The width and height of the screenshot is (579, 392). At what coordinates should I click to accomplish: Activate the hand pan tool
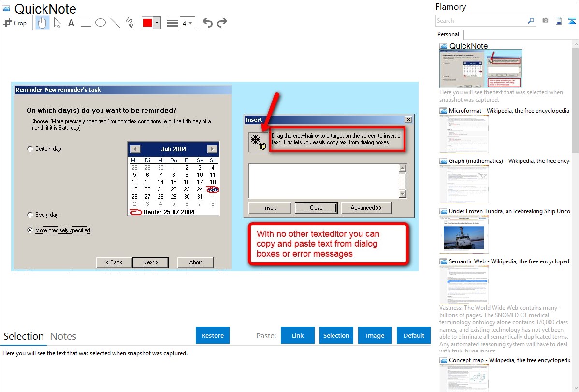point(42,23)
